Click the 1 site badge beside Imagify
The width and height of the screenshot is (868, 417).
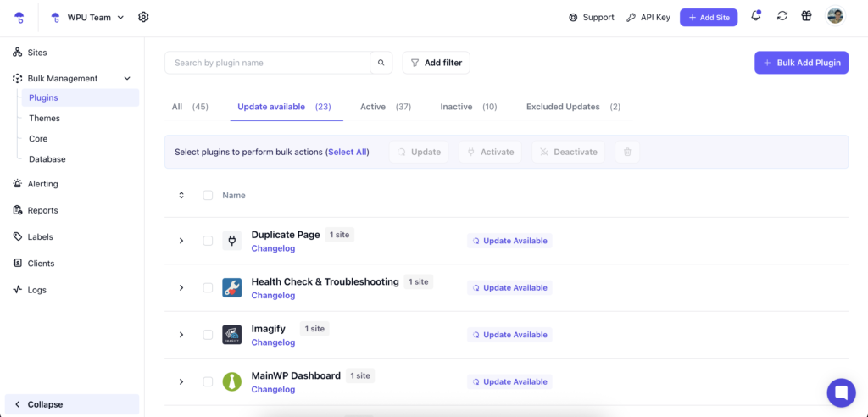coord(314,329)
